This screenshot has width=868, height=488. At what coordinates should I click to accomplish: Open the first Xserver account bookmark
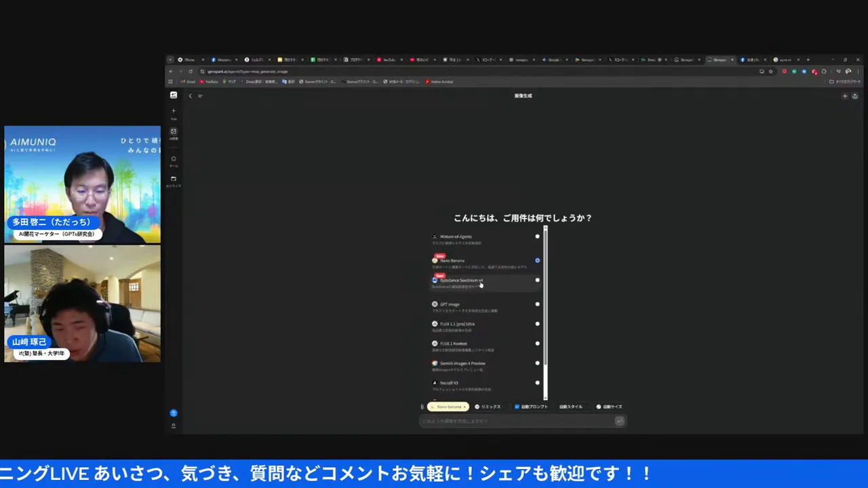[318, 81]
